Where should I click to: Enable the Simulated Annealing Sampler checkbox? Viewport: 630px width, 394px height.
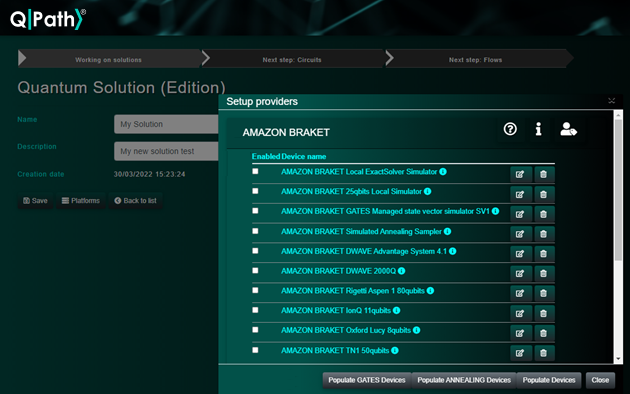click(255, 231)
